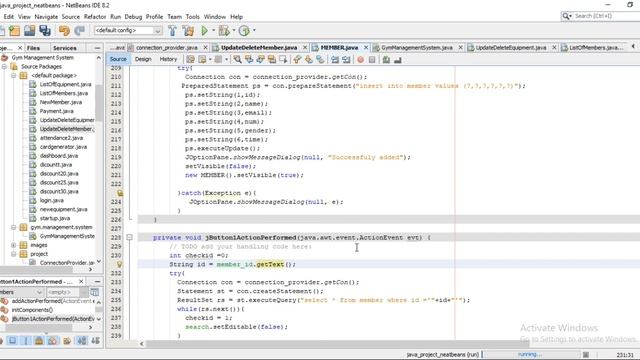Switch to GymManagementSystem.java tab

tap(417, 48)
